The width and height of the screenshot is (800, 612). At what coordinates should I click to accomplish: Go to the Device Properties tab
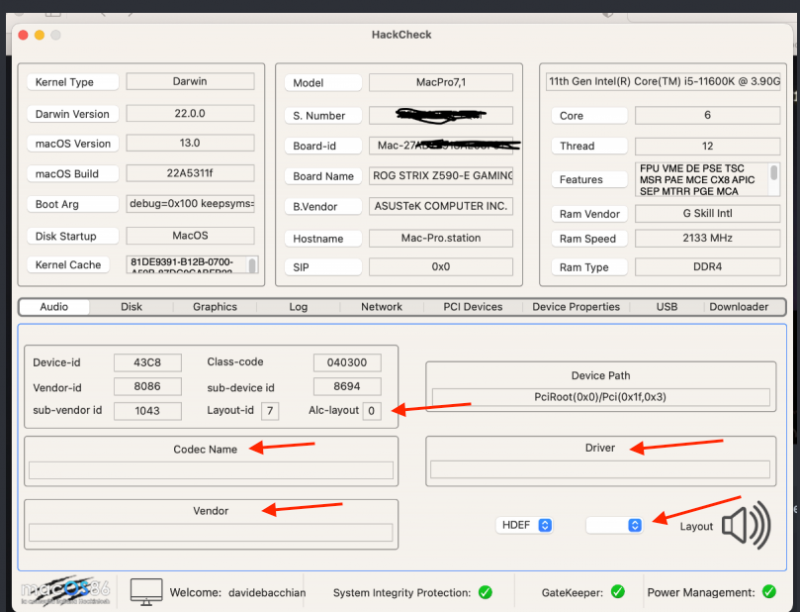pyautogui.click(x=576, y=307)
